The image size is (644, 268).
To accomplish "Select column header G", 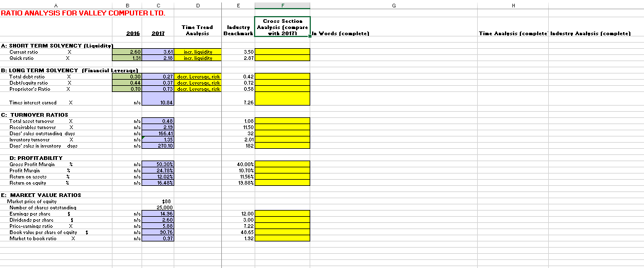I will (394, 6).
